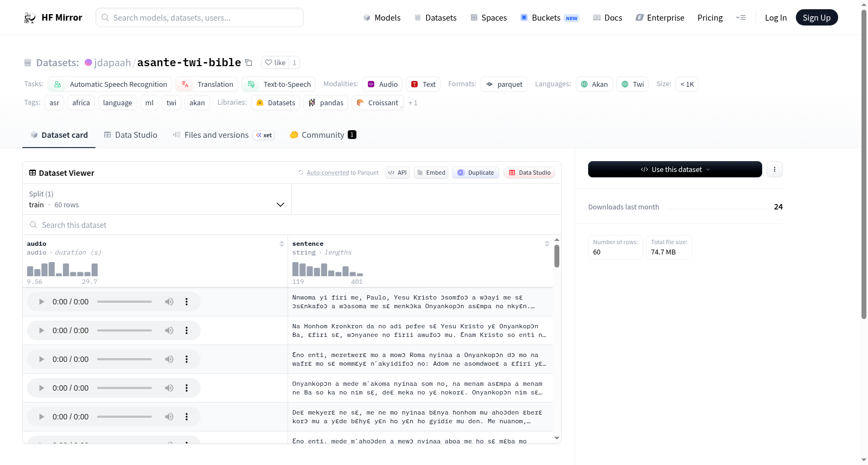Play audio for the Deɛ mekyerɛ row

41,417
